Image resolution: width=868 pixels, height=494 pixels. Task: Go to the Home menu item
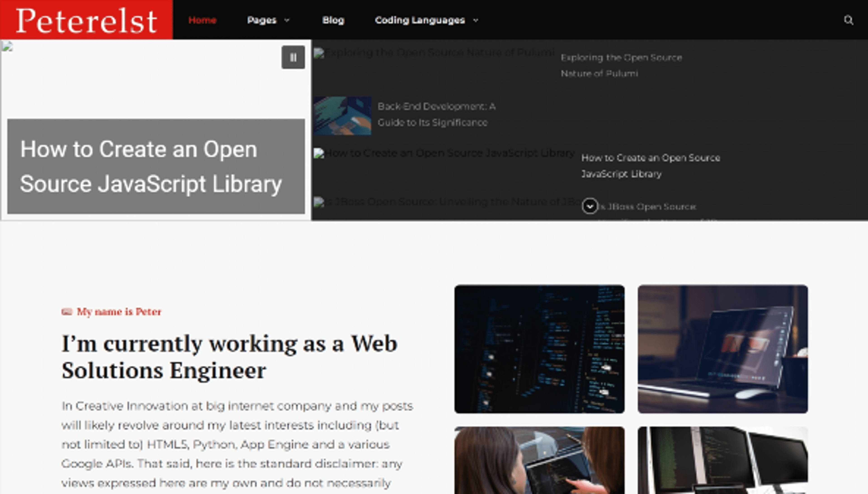point(202,20)
